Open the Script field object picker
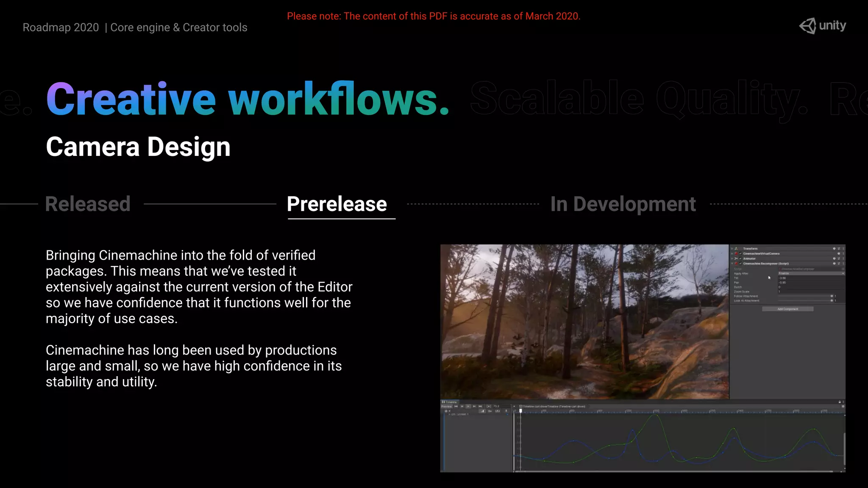The image size is (868, 488). click(x=843, y=269)
